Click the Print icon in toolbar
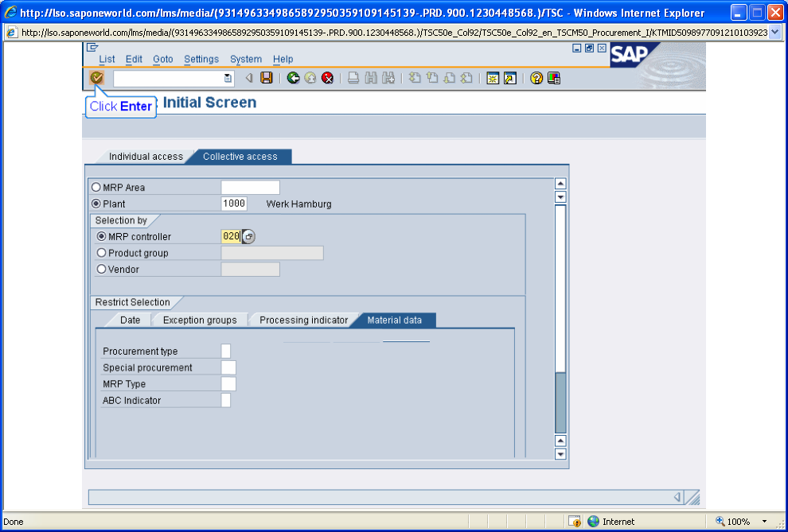Screen dimensions: 788x532 pyautogui.click(x=353, y=78)
